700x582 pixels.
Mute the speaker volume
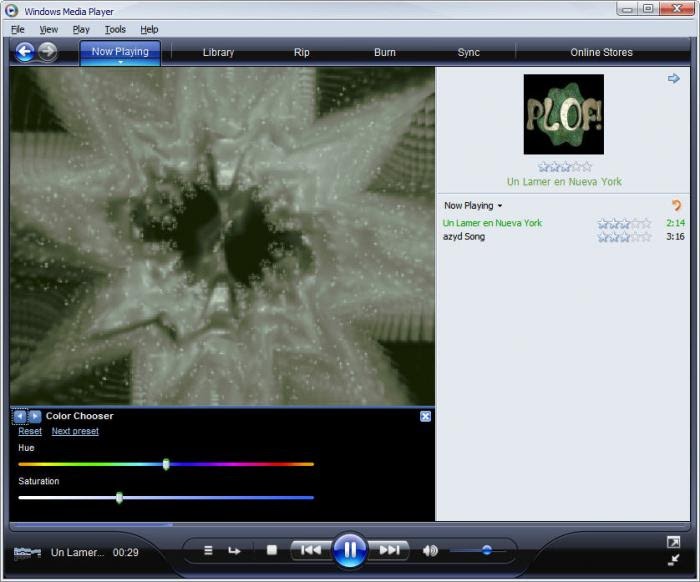(x=430, y=551)
